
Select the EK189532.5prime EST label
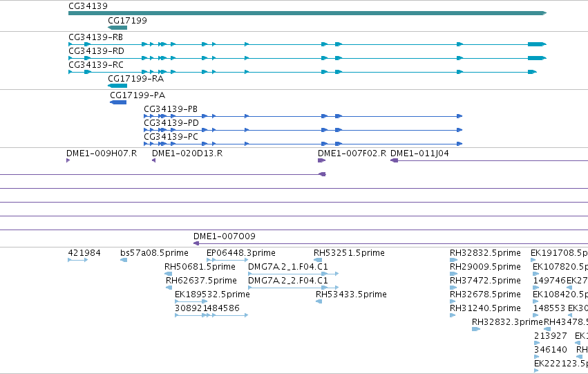click(212, 294)
